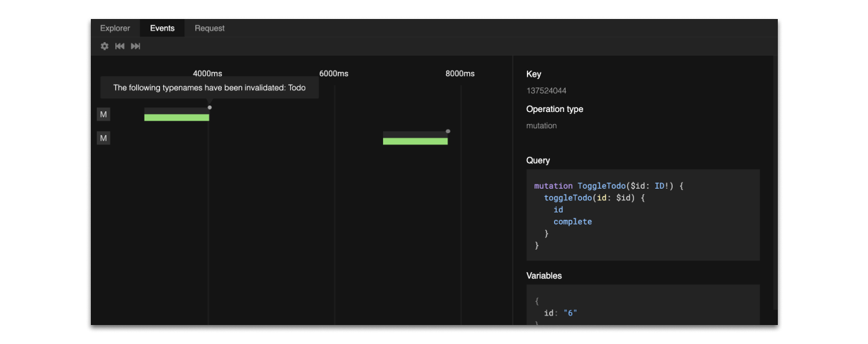Click the Variables section heading
The width and height of the screenshot is (868, 344).
pos(544,276)
